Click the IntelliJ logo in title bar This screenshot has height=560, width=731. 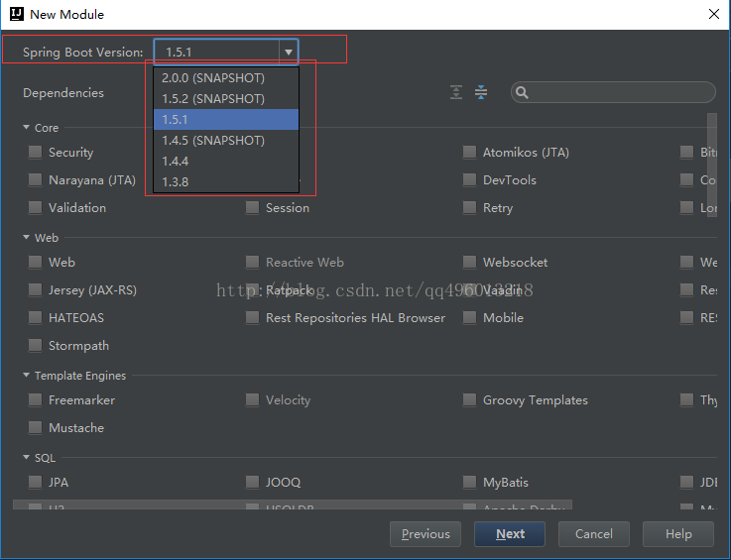point(17,14)
